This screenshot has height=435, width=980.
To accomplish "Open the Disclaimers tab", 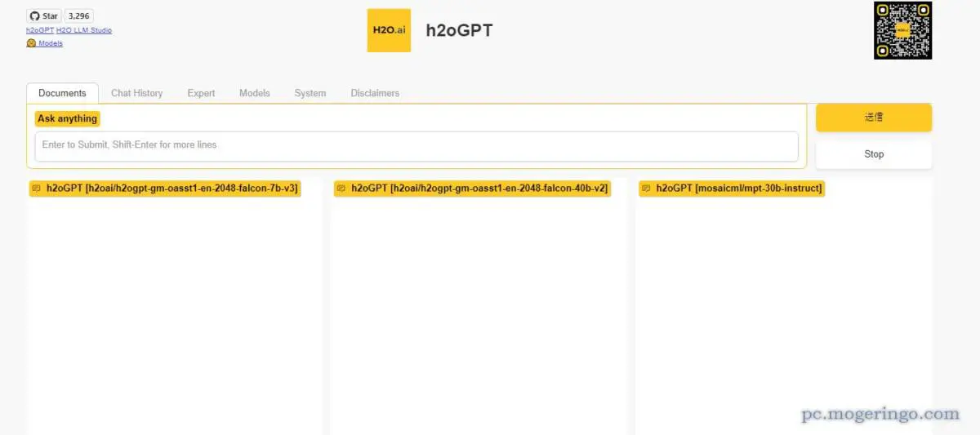I will (375, 93).
